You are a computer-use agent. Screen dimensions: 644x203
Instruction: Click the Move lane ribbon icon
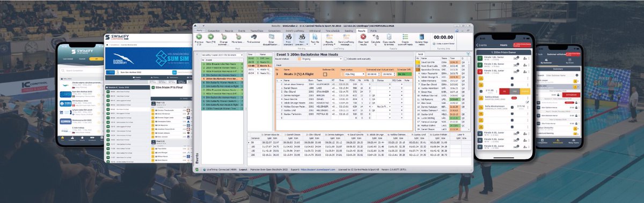click(x=238, y=38)
